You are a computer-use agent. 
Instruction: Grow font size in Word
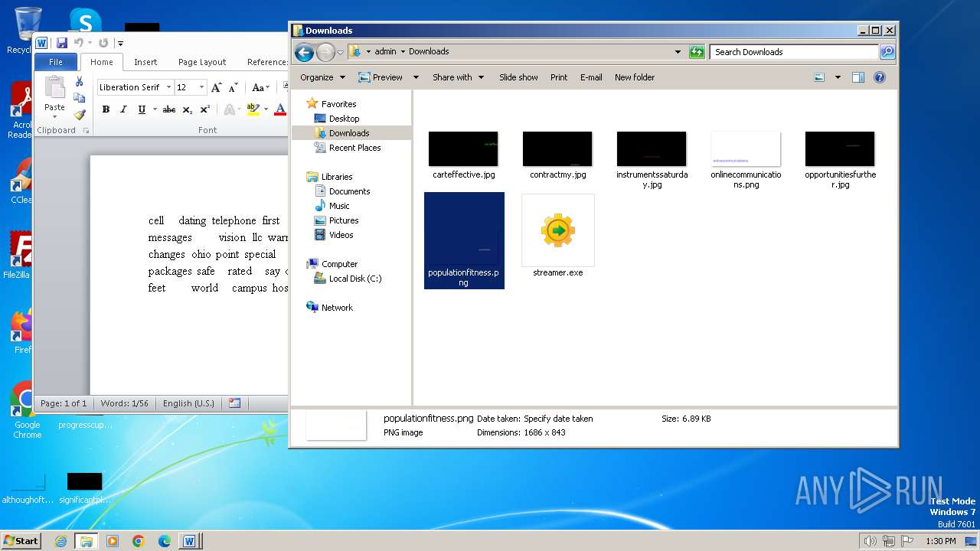pyautogui.click(x=217, y=87)
